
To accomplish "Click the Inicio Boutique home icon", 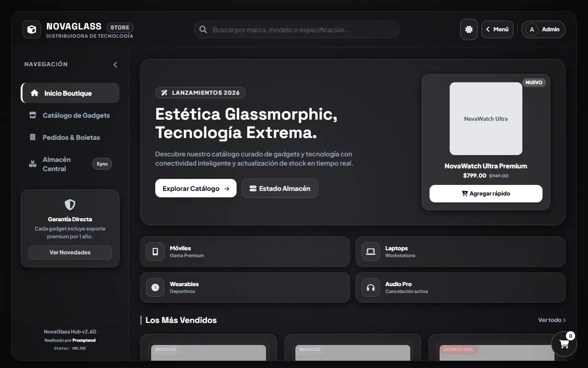I will 34,93.
